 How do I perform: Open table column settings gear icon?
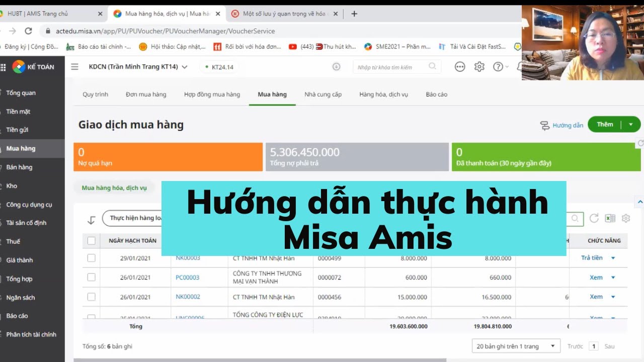coord(626,218)
